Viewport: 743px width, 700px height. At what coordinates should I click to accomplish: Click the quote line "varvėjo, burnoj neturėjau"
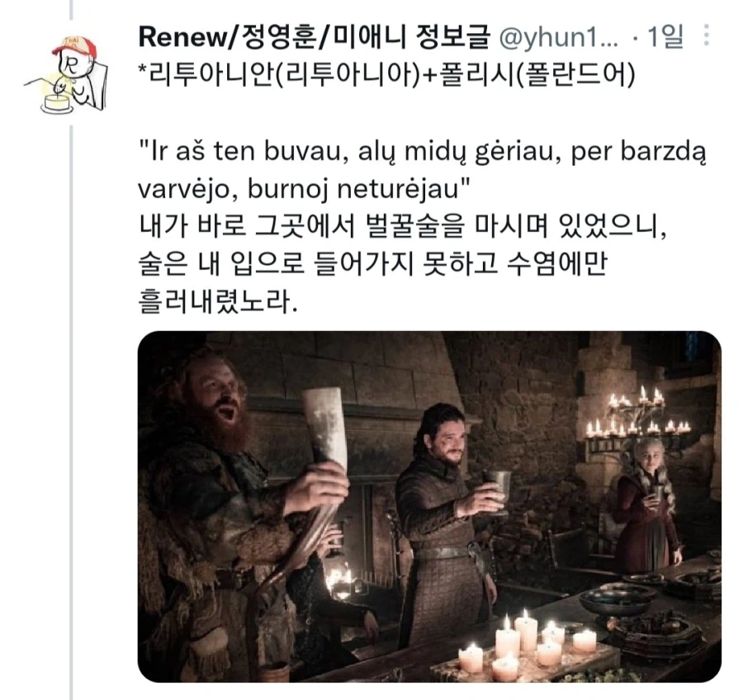pos(304,190)
